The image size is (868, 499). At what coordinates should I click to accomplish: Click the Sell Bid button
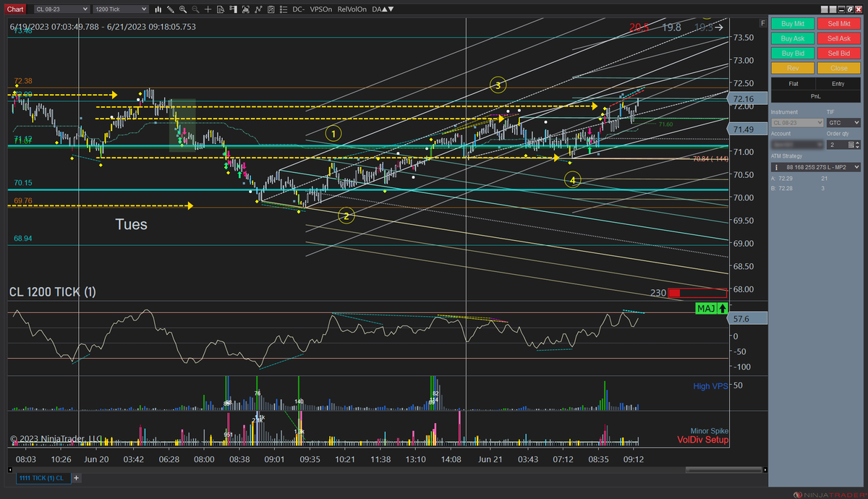tap(839, 54)
